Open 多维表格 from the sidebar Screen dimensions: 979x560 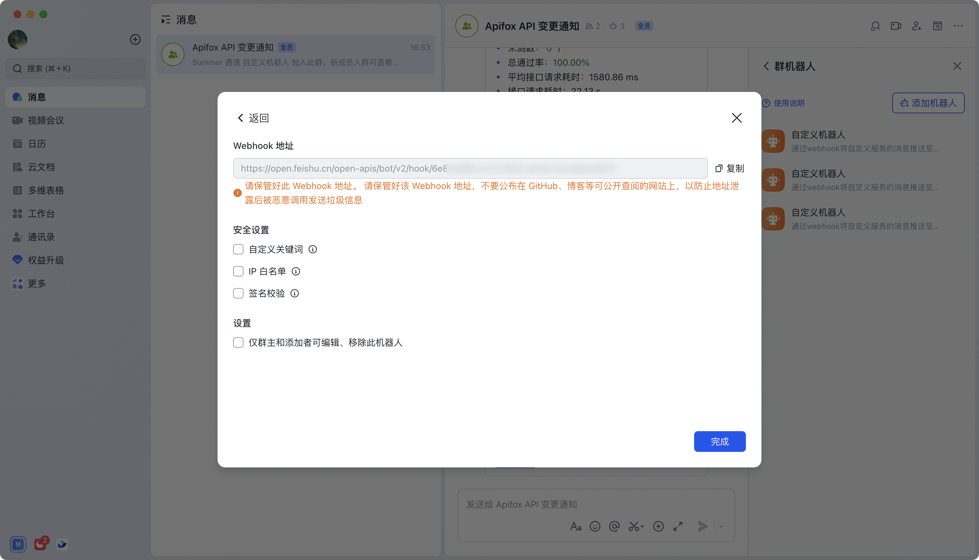[46, 190]
